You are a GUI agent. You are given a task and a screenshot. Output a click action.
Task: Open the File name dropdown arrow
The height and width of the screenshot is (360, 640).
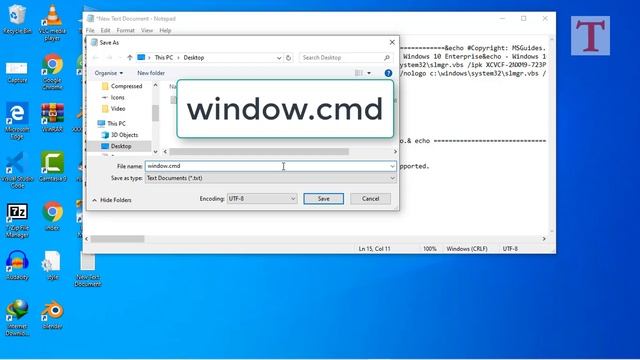[x=392, y=166]
